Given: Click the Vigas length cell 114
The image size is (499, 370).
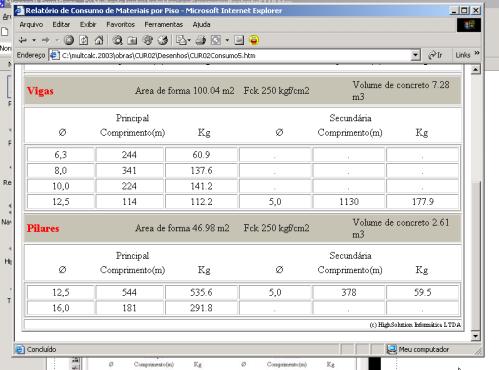Looking at the screenshot, I should tap(129, 202).
